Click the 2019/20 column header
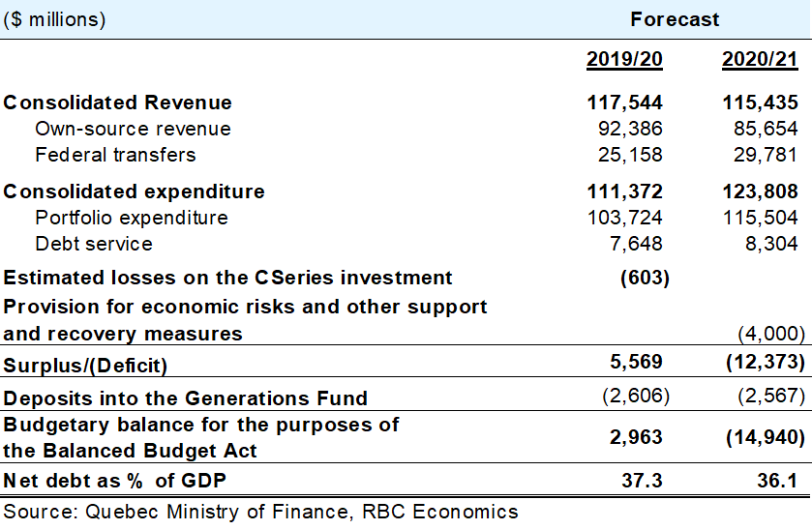This screenshot has height=530, width=812. point(624,60)
